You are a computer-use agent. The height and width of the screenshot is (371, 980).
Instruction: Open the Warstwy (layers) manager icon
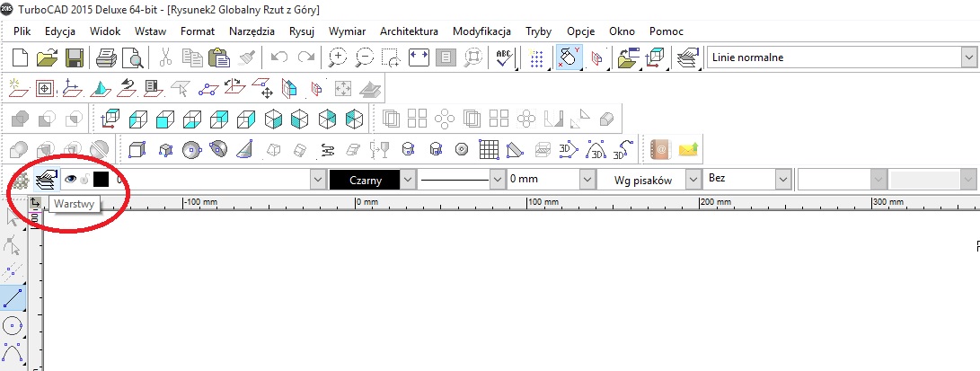pyautogui.click(x=45, y=179)
